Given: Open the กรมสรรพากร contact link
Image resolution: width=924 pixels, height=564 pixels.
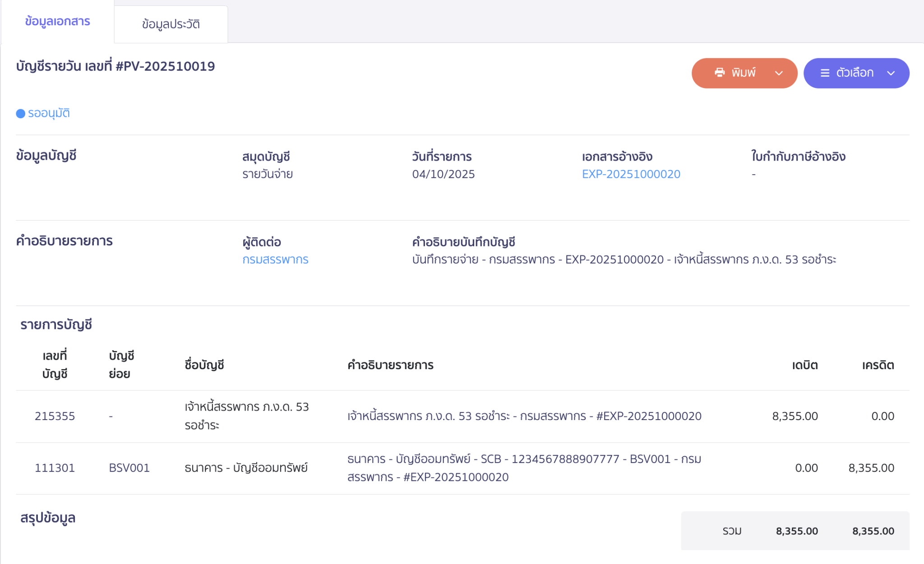Looking at the screenshot, I should coord(276,259).
